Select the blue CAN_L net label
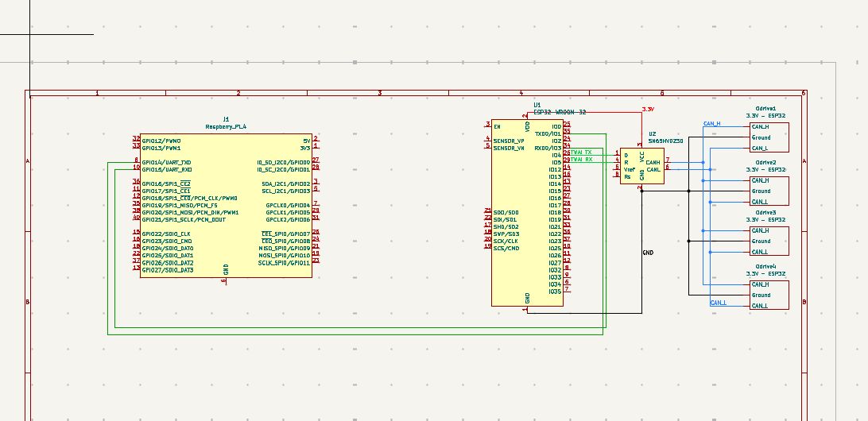 718,303
